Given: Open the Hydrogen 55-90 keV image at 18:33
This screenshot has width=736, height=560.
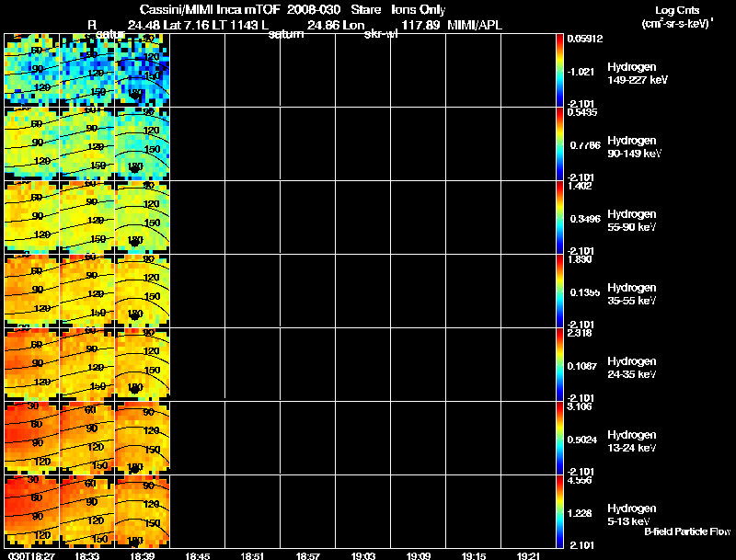Looking at the screenshot, I should [87, 216].
